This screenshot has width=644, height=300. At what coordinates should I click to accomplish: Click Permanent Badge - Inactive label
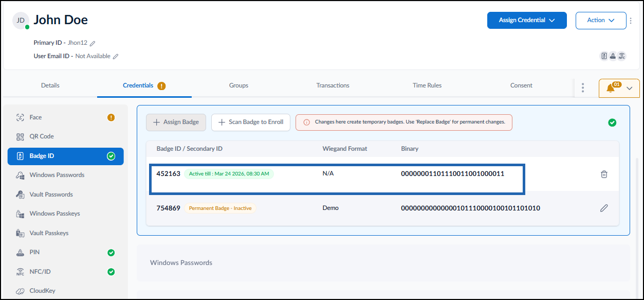point(220,208)
